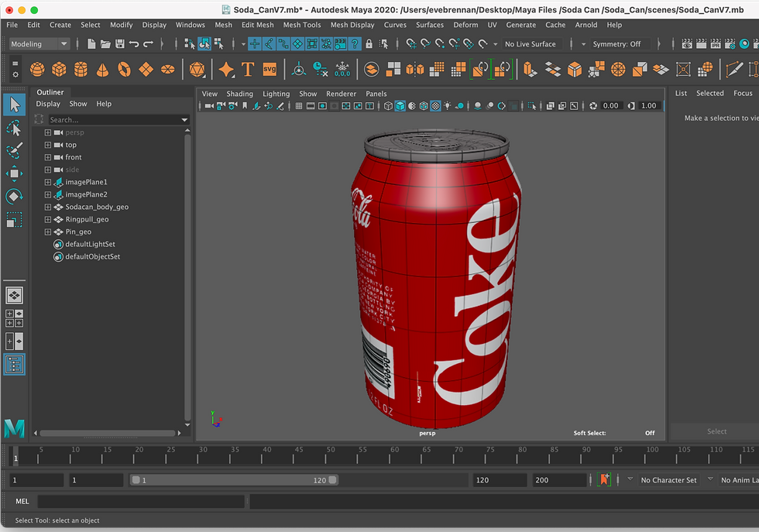Screen dimensions: 759x532
Task: Click the viewport gamma value field 1.00
Action: point(649,106)
